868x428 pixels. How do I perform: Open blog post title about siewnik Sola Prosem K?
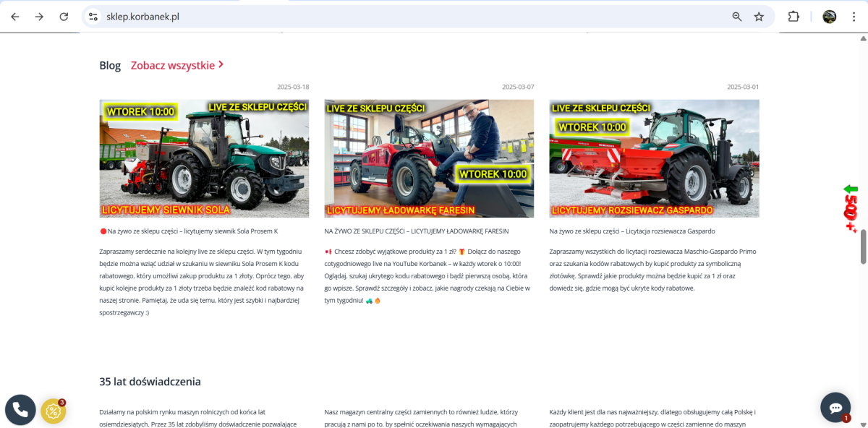189,231
